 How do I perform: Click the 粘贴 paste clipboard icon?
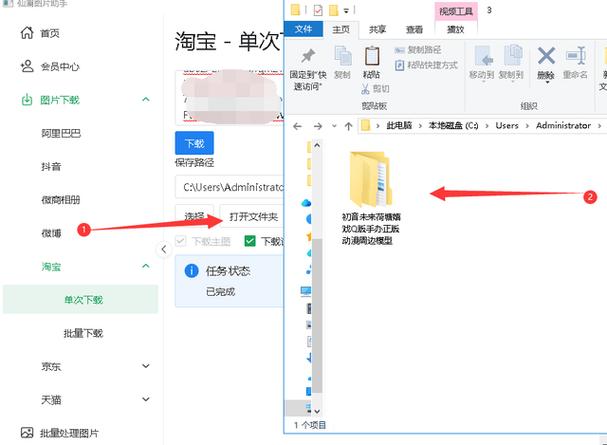pos(372,56)
